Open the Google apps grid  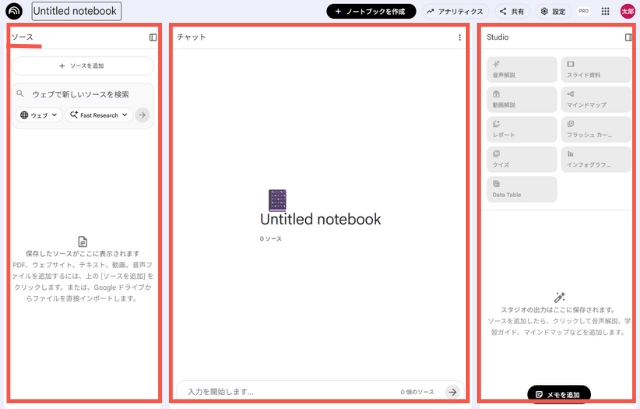tap(605, 11)
